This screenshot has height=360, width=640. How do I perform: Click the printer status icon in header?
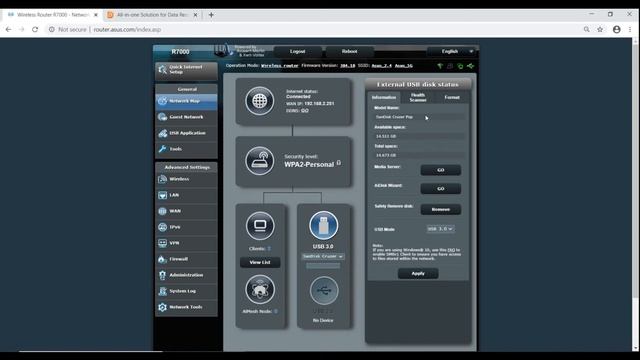coord(450,66)
